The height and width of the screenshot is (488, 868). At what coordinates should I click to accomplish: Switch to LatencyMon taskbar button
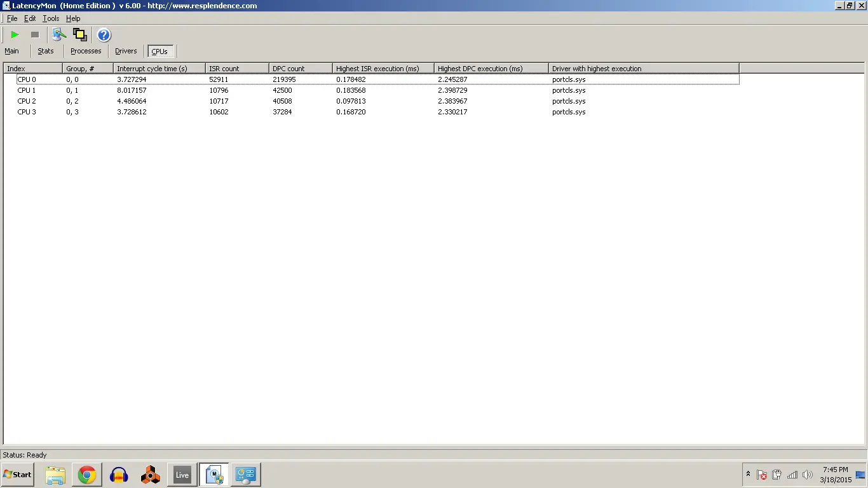[214, 475]
